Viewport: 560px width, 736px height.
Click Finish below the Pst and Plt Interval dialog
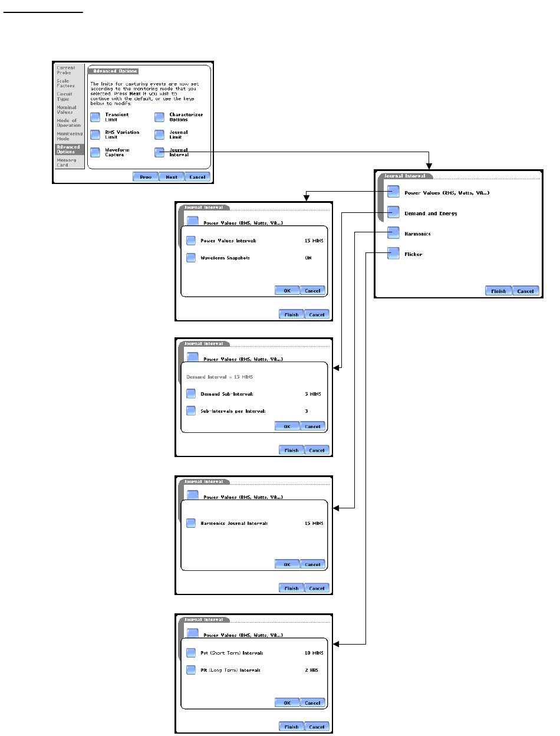click(291, 727)
